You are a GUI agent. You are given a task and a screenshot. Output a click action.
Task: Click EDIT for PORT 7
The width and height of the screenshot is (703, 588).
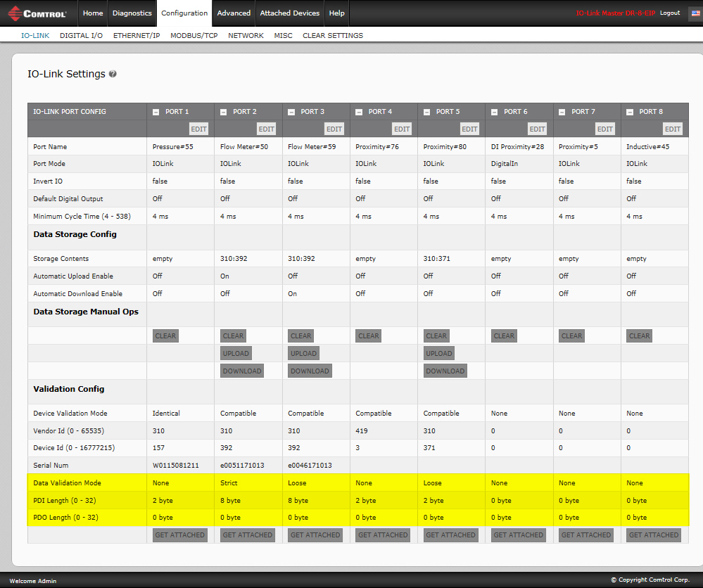[x=604, y=129]
